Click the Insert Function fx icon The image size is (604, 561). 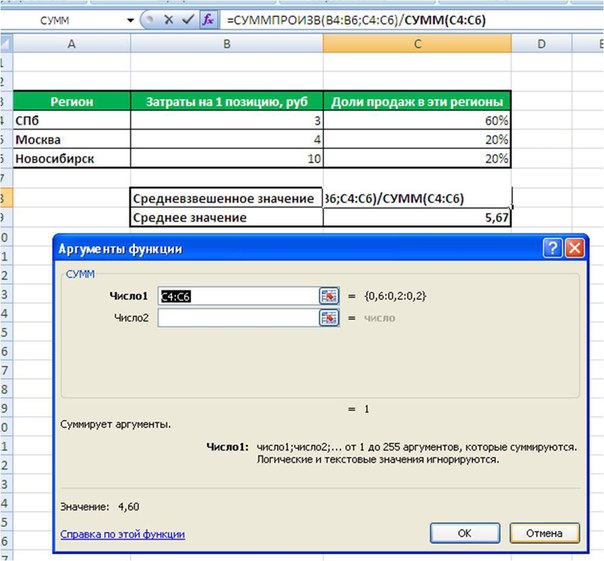coord(208,19)
